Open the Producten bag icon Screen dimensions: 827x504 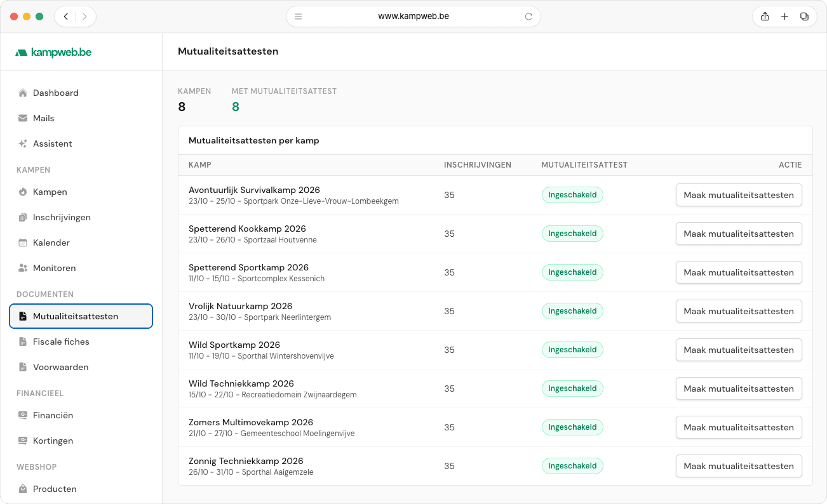point(23,489)
